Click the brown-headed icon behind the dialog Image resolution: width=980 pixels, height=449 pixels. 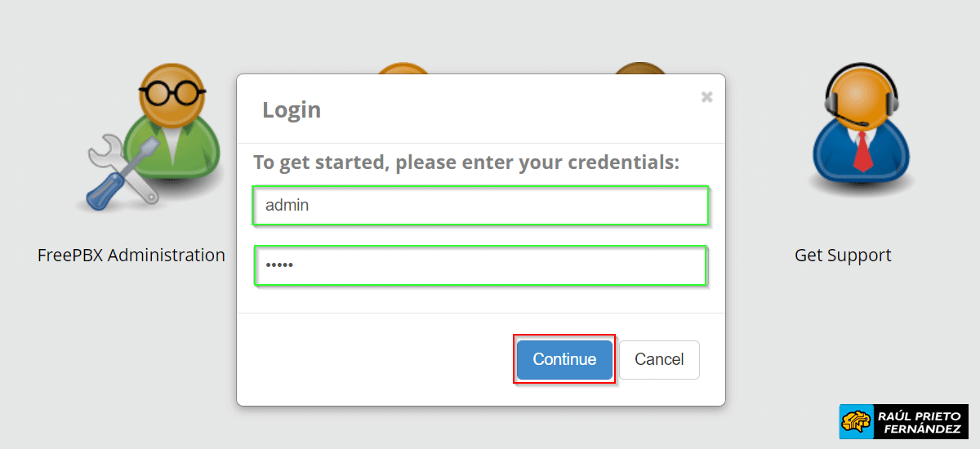639,69
